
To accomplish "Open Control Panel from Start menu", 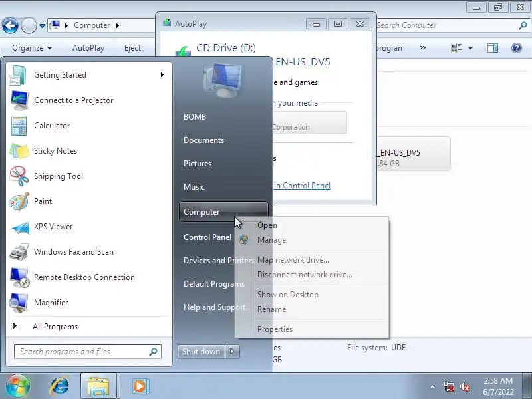I will coord(207,237).
